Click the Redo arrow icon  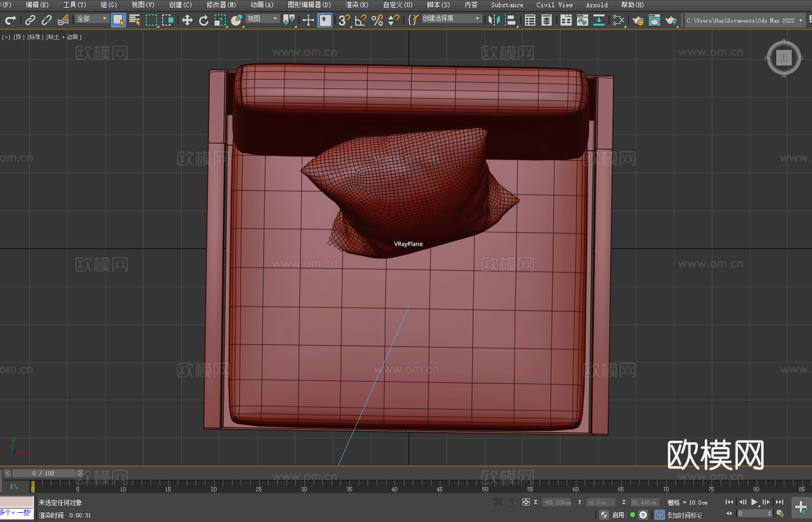(x=10, y=20)
